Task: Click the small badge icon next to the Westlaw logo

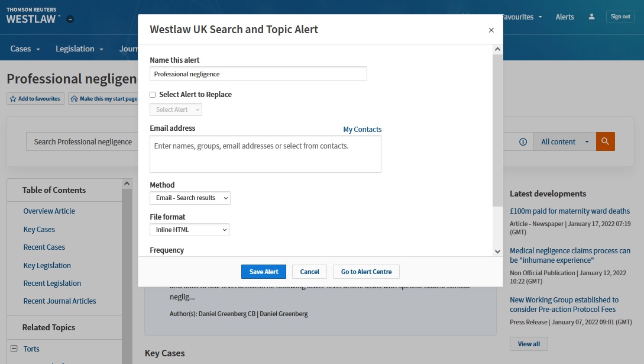Action: click(x=70, y=18)
